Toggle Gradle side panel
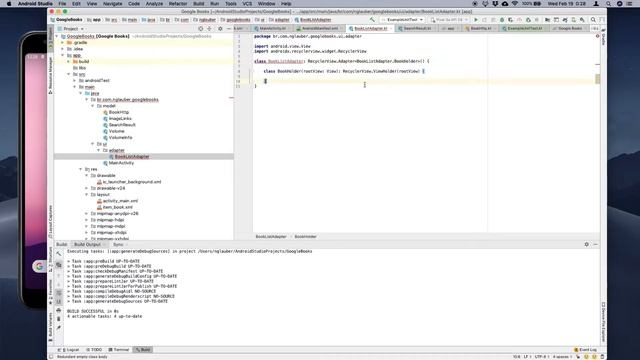 tap(603, 38)
